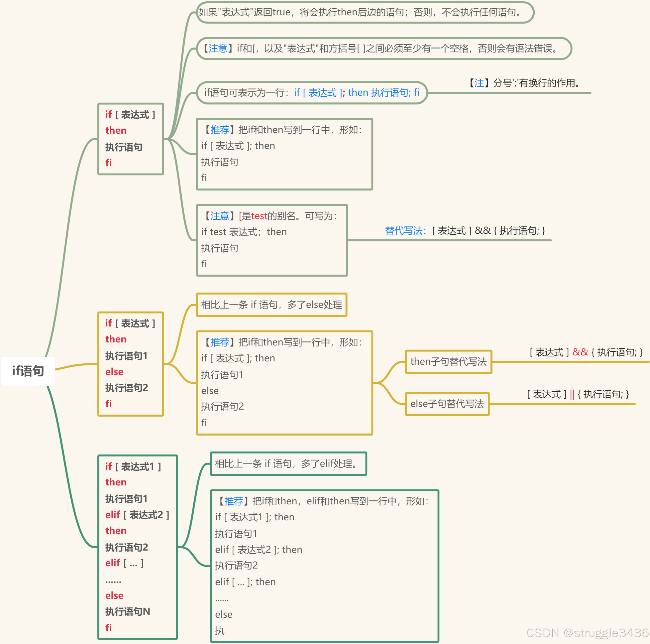This screenshot has width=650, height=644.
Task: Click the one-line if statement node
Action: 312,92
